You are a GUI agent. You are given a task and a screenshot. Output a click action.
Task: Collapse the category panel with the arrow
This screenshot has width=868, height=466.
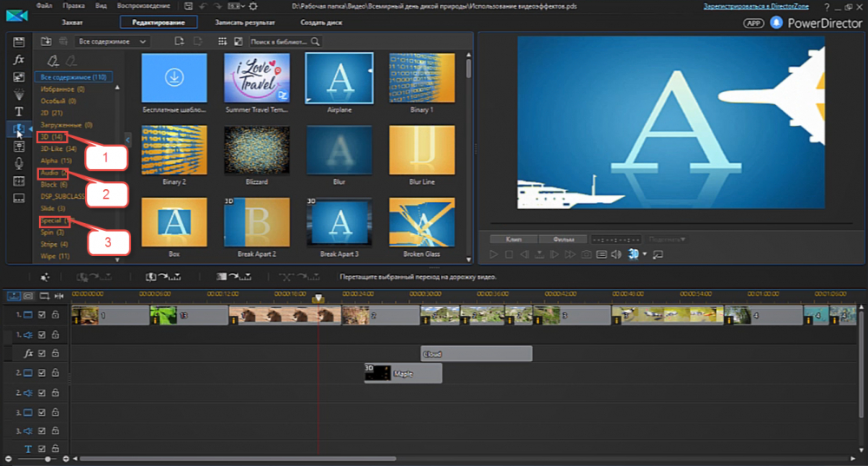coord(128,139)
